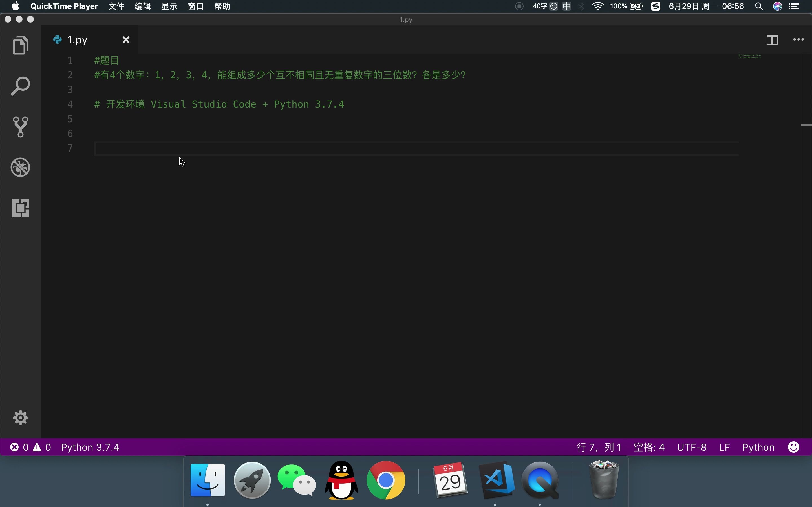Open Settings via the gear icon
This screenshot has height=507, width=812.
coord(20,417)
